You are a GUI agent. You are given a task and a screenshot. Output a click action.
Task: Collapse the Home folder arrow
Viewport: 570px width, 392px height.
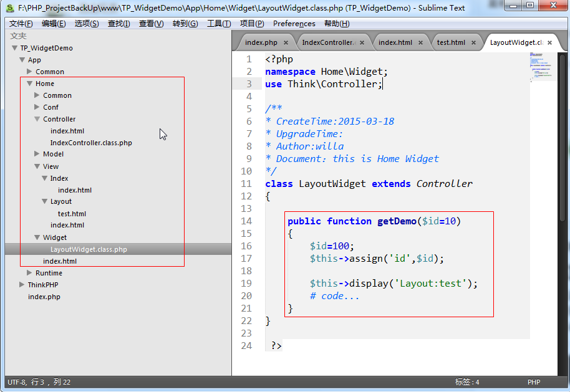(30, 83)
